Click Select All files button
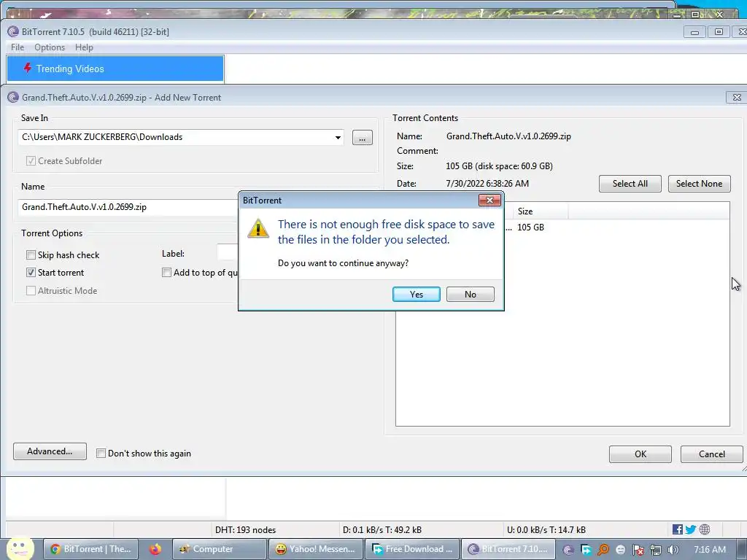The height and width of the screenshot is (560, 747). click(630, 184)
